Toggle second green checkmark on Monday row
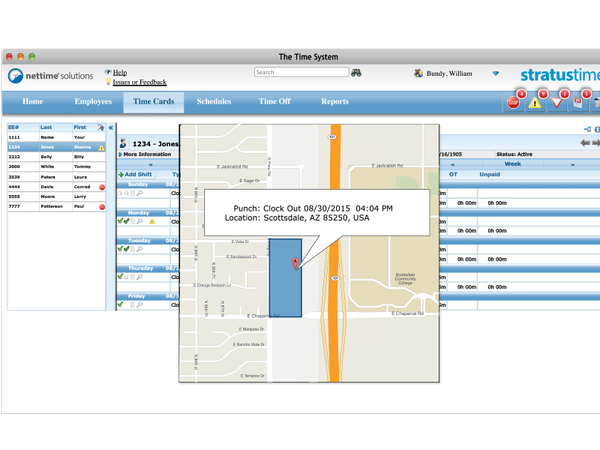The width and height of the screenshot is (600, 450). coord(126,221)
